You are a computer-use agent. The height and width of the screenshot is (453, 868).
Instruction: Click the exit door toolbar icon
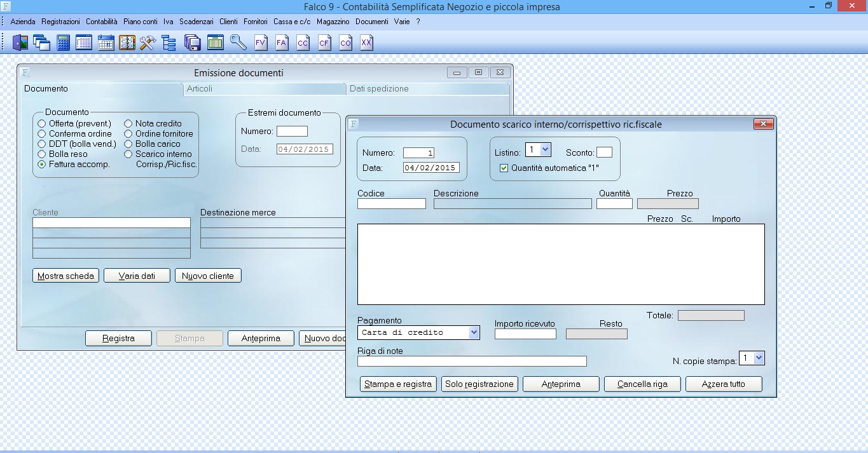point(20,43)
